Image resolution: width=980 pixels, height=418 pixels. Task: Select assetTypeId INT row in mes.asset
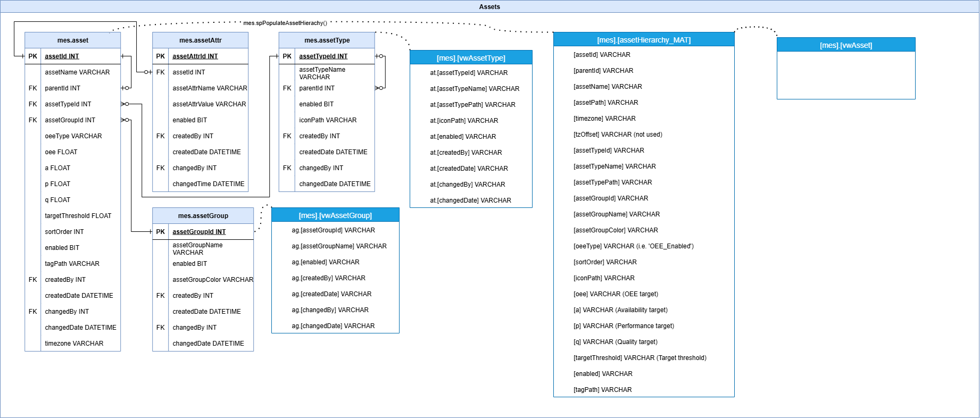pyautogui.click(x=73, y=104)
